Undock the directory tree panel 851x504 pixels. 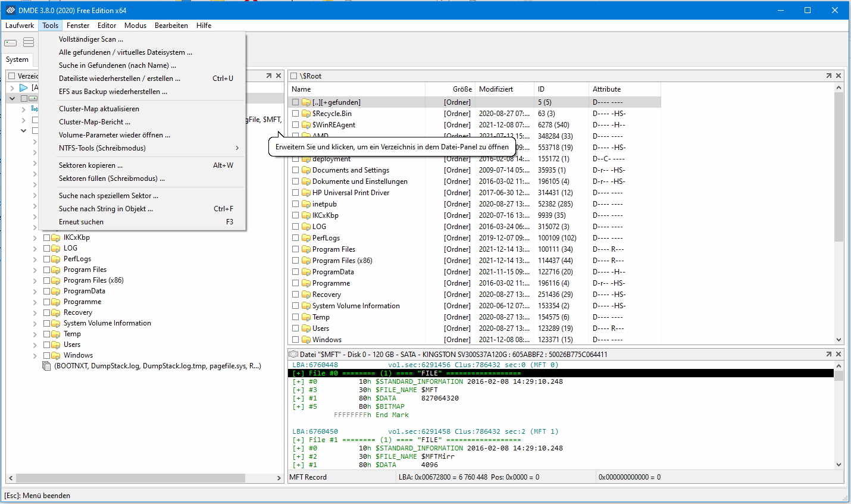point(269,76)
